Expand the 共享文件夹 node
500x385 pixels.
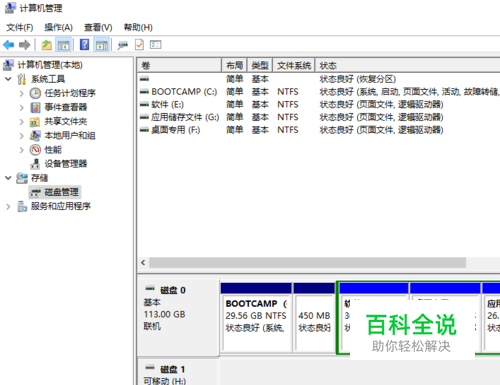point(22,122)
